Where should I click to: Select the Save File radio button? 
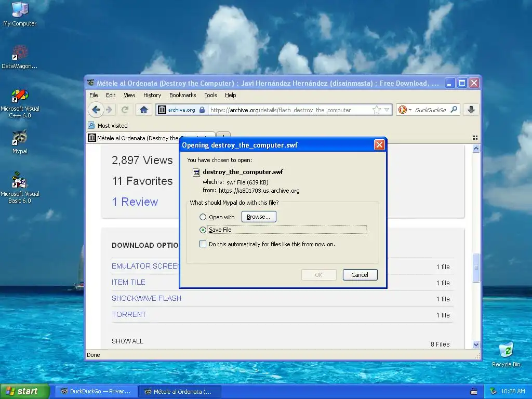click(203, 230)
